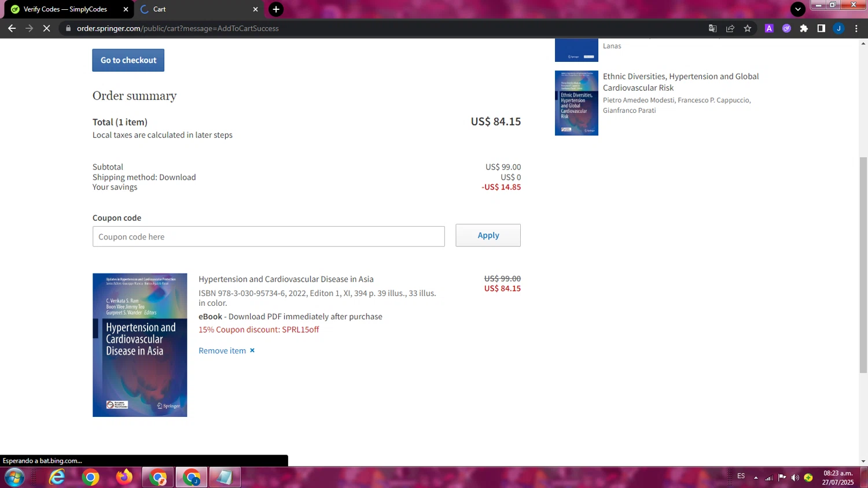Click the Lanas book cover thumbnail
Image resolution: width=868 pixels, height=488 pixels.
576,50
